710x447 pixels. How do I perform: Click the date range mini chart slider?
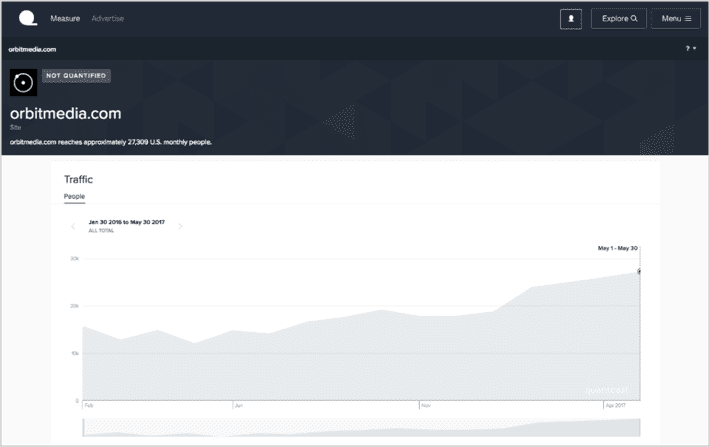pyautogui.click(x=361, y=428)
